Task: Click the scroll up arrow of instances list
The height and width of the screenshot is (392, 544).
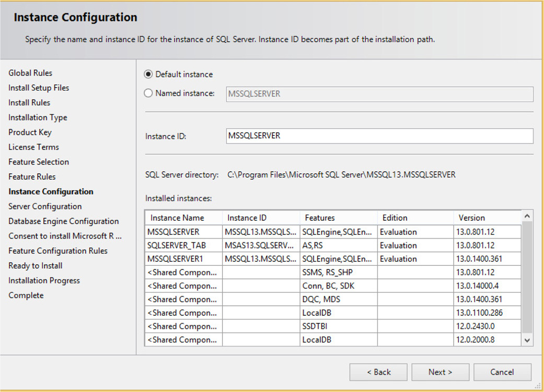Action: point(527,216)
